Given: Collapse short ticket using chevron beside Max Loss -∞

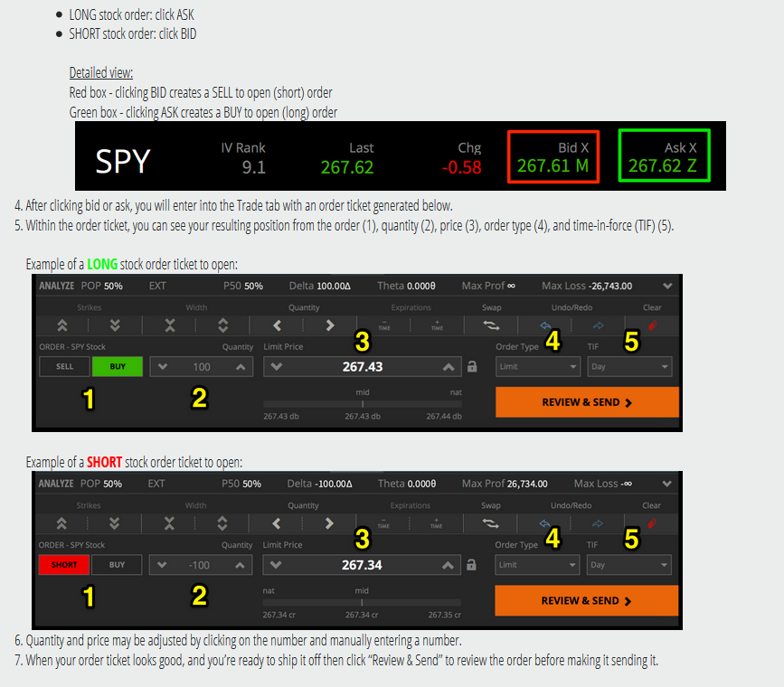Looking at the screenshot, I should pos(667,484).
